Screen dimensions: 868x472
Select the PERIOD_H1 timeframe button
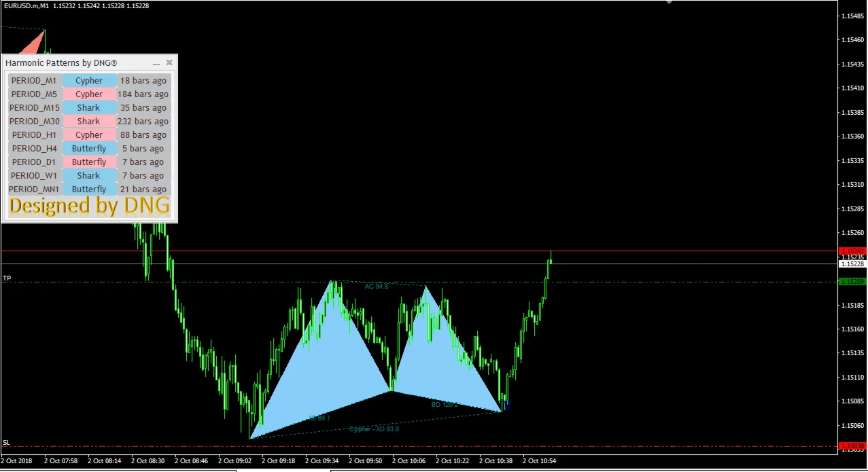(35, 135)
